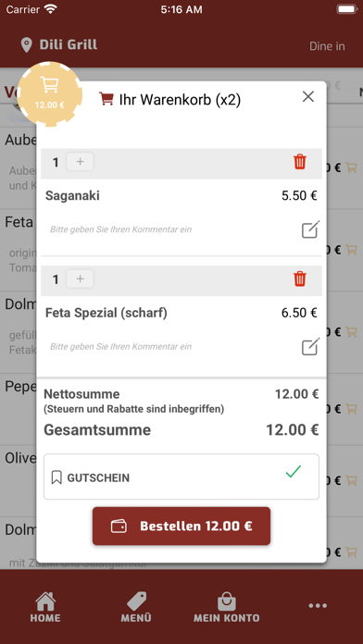This screenshot has width=363, height=644.
Task: Increase Saganaki quantity with plus button
Action: pos(81,162)
